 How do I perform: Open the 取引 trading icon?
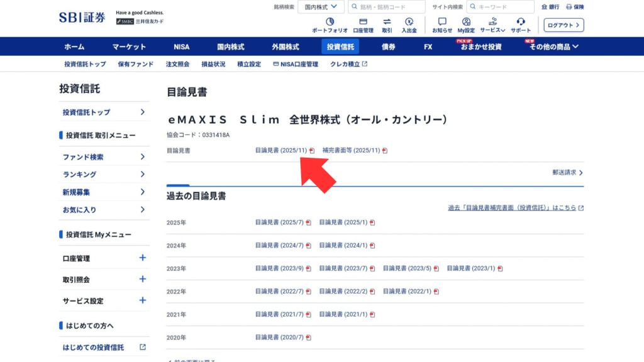coord(388,25)
